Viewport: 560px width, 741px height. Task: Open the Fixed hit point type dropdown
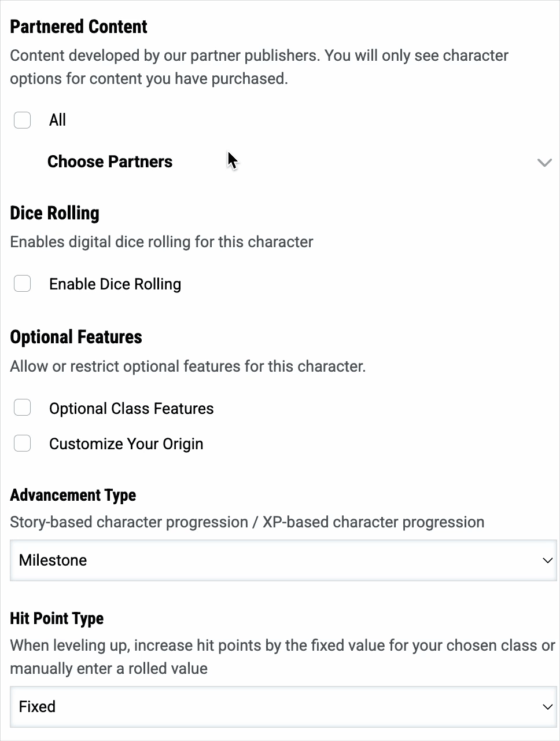pyautogui.click(x=283, y=707)
